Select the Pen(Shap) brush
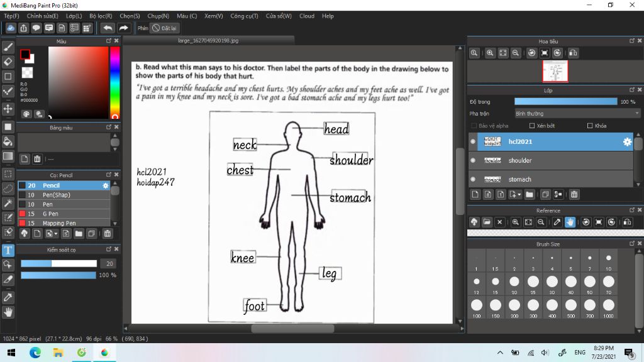The width and height of the screenshot is (644, 362). coord(64,195)
